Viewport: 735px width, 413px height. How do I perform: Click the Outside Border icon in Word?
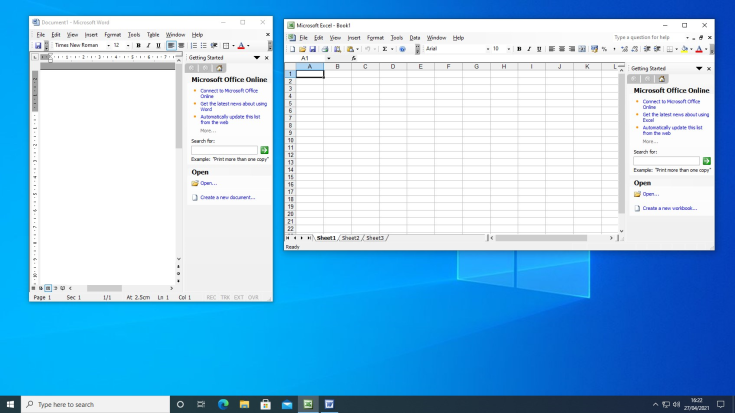(x=226, y=45)
